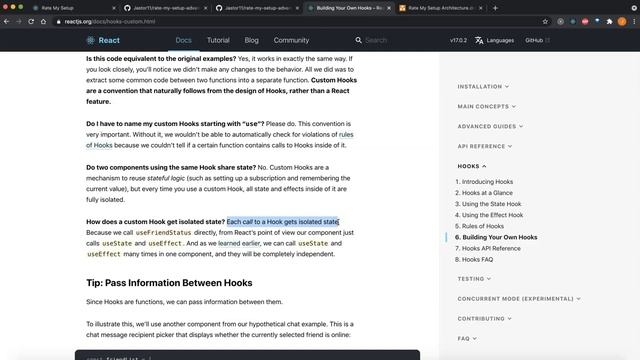The image size is (640, 360).
Task: Click the address bar URL
Action: point(110,22)
